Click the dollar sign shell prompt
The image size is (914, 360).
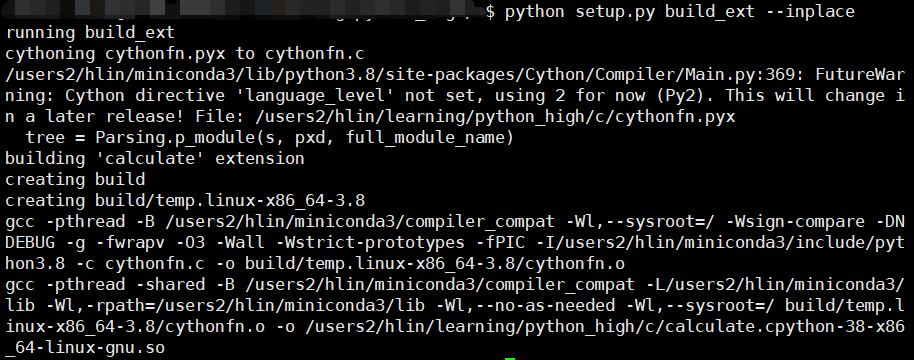click(490, 12)
